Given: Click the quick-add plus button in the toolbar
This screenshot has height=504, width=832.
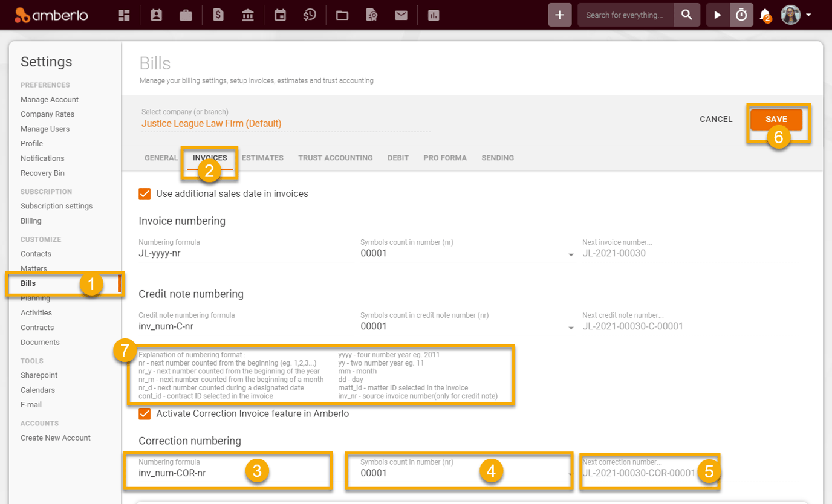Looking at the screenshot, I should (x=559, y=15).
